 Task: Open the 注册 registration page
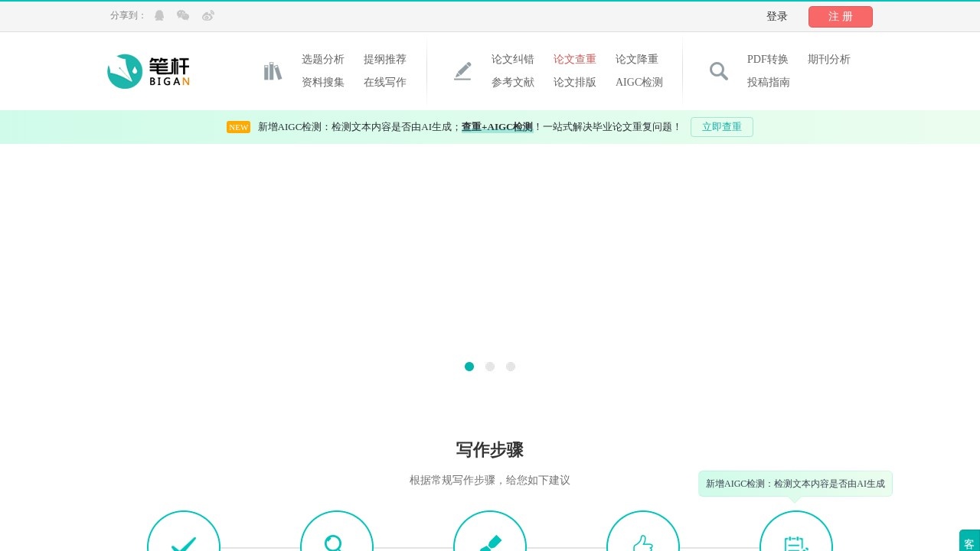[840, 16]
